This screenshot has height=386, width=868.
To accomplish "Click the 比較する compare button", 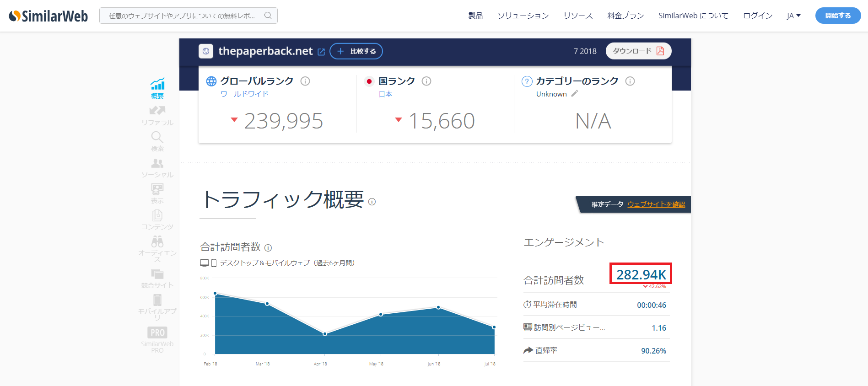I will (356, 51).
